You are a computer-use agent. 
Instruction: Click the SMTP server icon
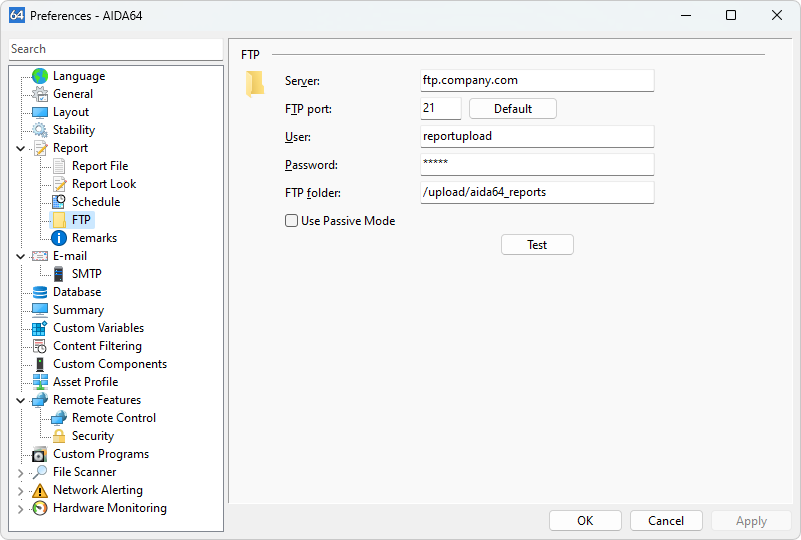[x=59, y=274]
